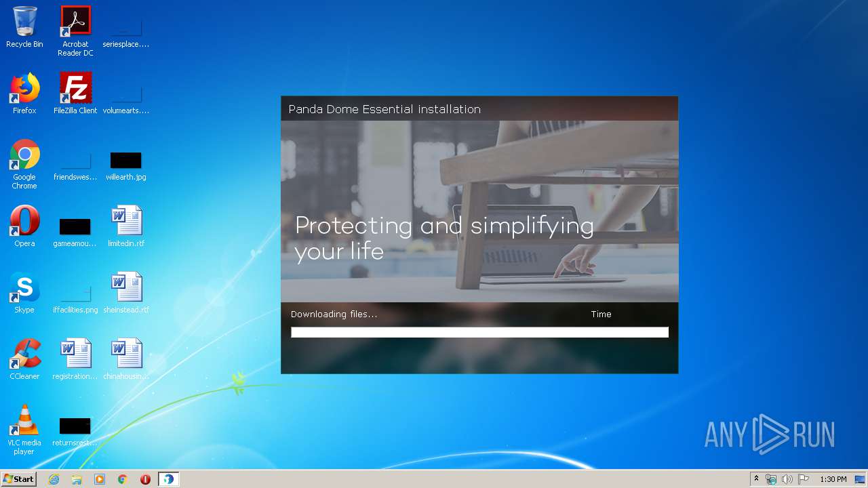Click the Protecting and simplifying your life banner
This screenshot has height=488, width=868.
pos(444,238)
